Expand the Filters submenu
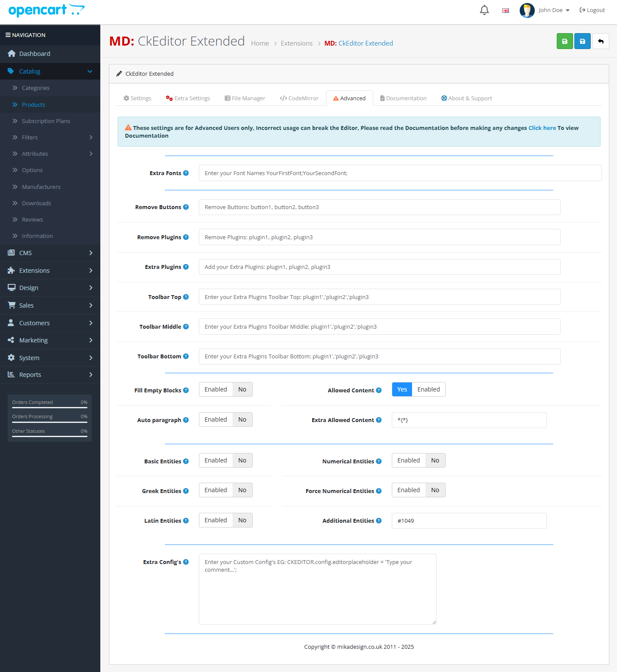 (x=50, y=137)
